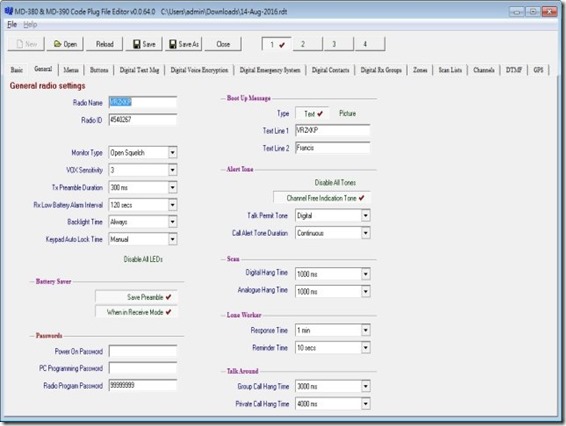The image size is (566, 426).
Task: Click the Reload button
Action: click(105, 44)
